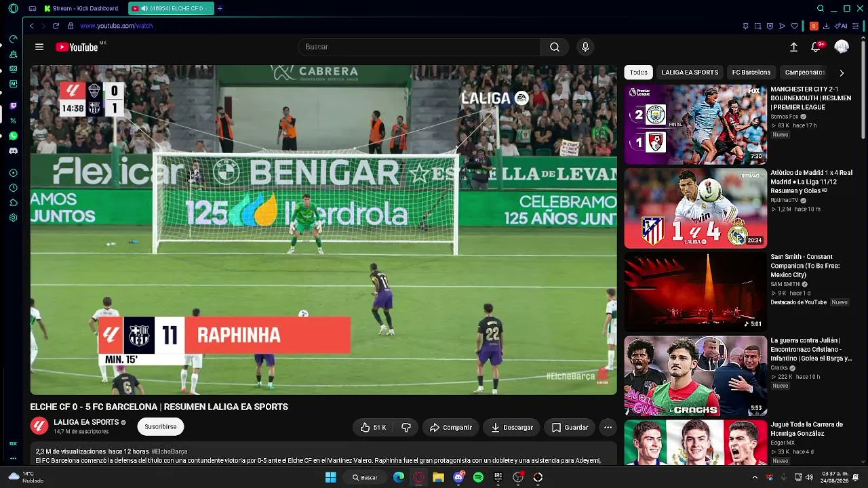This screenshot has width=868, height=488.
Task: Show more filter chips with the arrow
Action: [x=842, y=73]
